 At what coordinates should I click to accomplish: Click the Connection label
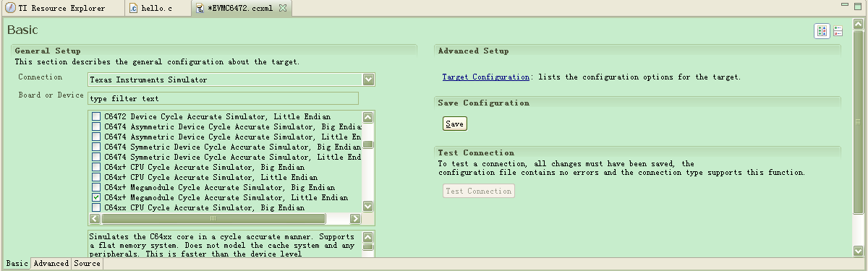(x=41, y=77)
